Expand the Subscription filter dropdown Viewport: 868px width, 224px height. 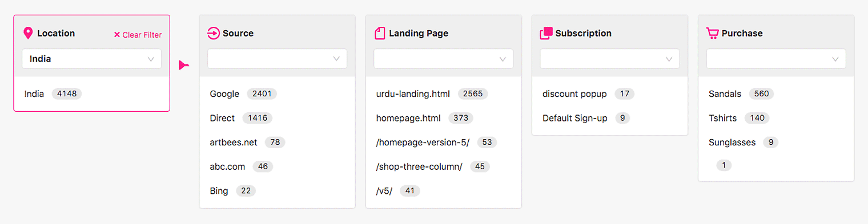pos(610,59)
